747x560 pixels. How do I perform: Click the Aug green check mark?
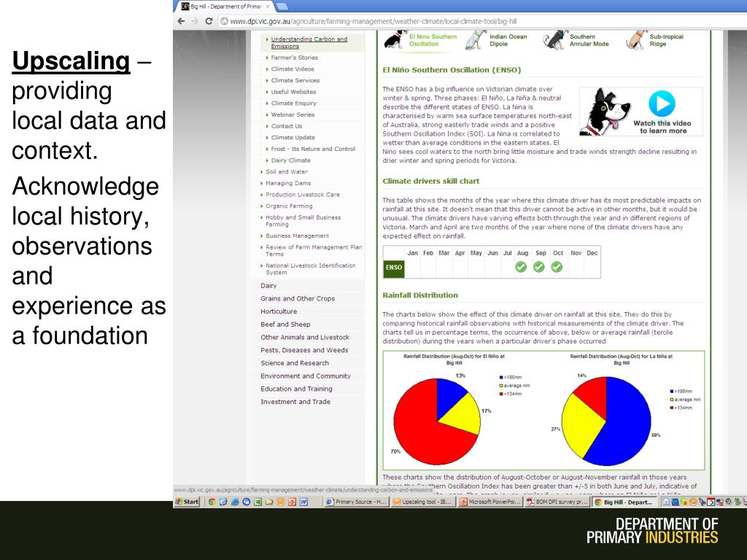pyautogui.click(x=521, y=267)
